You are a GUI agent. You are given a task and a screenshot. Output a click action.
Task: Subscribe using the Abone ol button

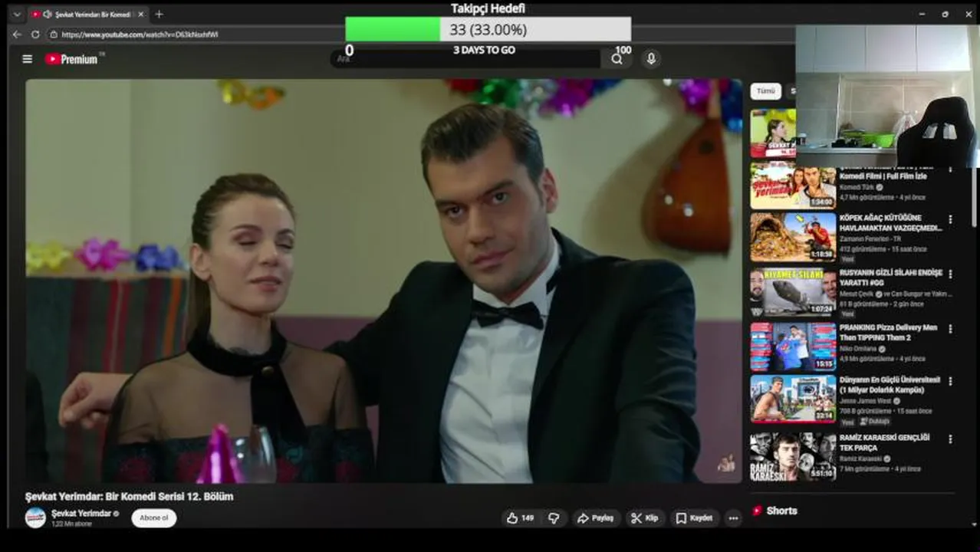pos(153,518)
